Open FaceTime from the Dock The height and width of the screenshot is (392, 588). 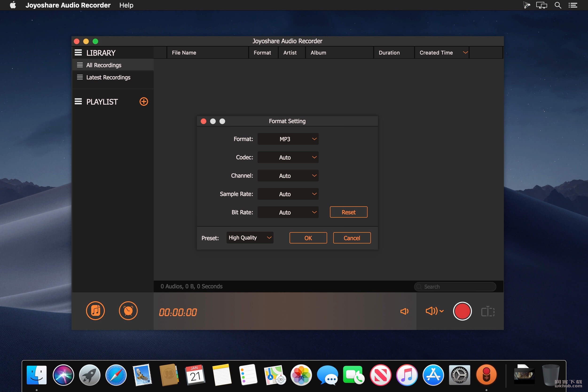(354, 375)
